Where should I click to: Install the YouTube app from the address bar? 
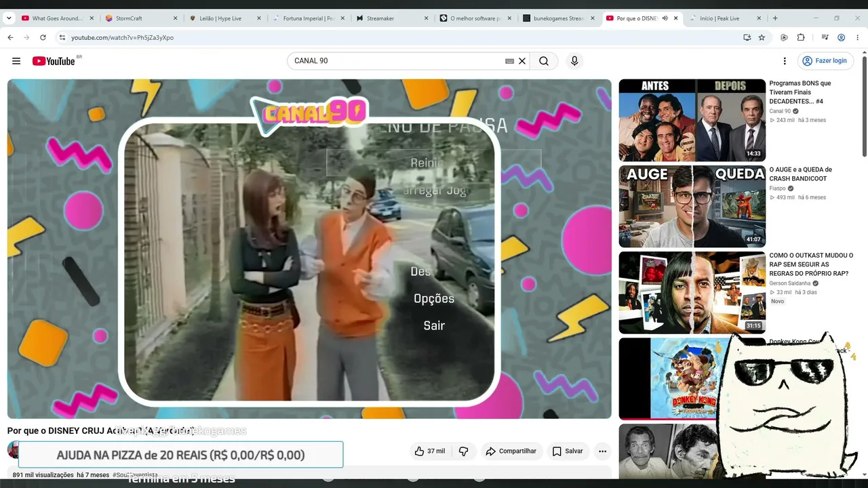pyautogui.click(x=747, y=37)
